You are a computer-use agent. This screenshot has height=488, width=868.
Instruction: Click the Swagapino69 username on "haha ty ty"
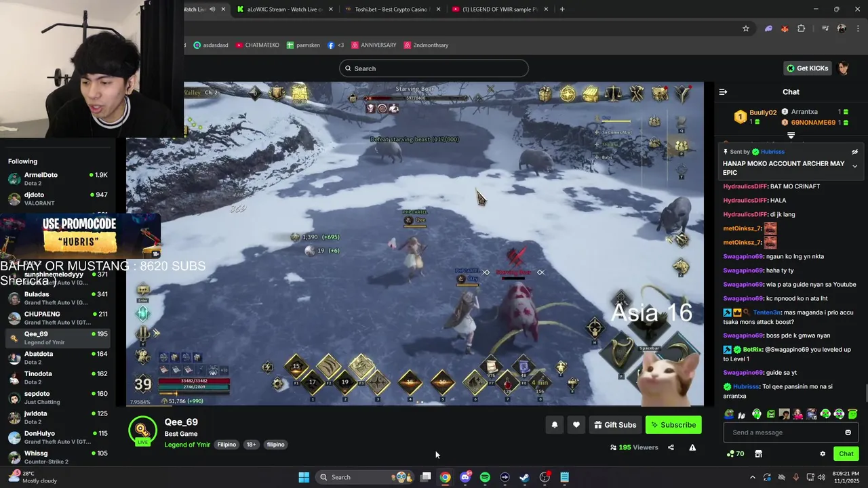click(x=743, y=270)
